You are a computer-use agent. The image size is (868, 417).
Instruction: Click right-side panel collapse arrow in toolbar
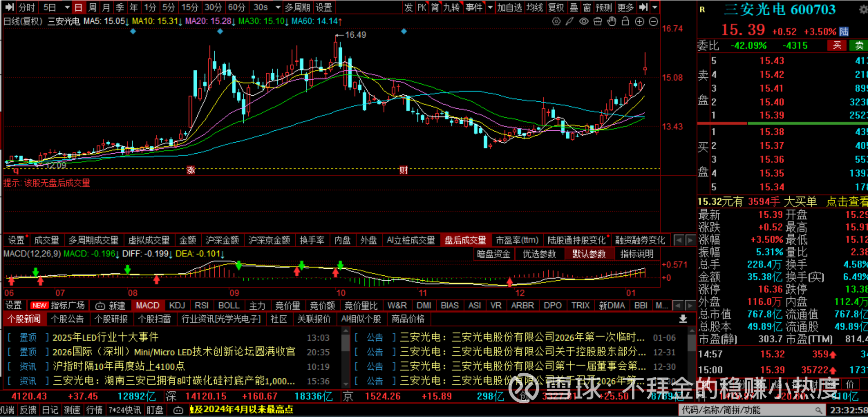644,7
